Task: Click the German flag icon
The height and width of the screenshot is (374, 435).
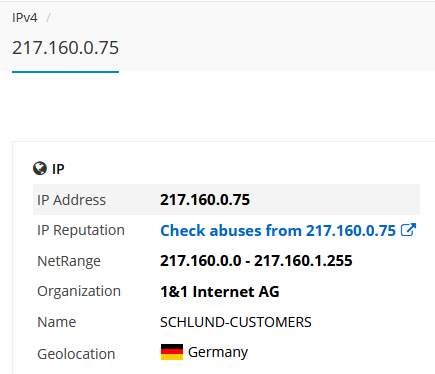Action: 172,352
